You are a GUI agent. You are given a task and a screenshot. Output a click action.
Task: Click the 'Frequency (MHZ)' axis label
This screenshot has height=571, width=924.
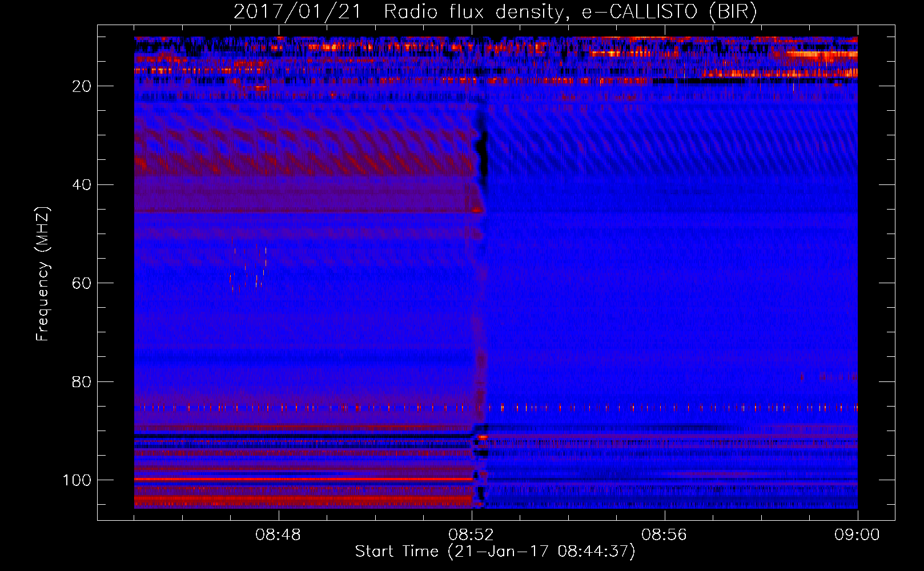tap(43, 274)
